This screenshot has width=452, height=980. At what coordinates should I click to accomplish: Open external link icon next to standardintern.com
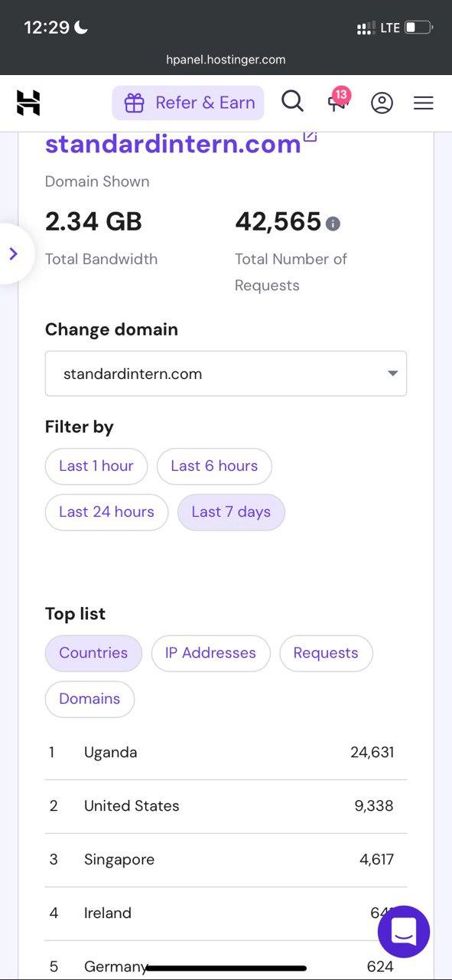pyautogui.click(x=310, y=136)
